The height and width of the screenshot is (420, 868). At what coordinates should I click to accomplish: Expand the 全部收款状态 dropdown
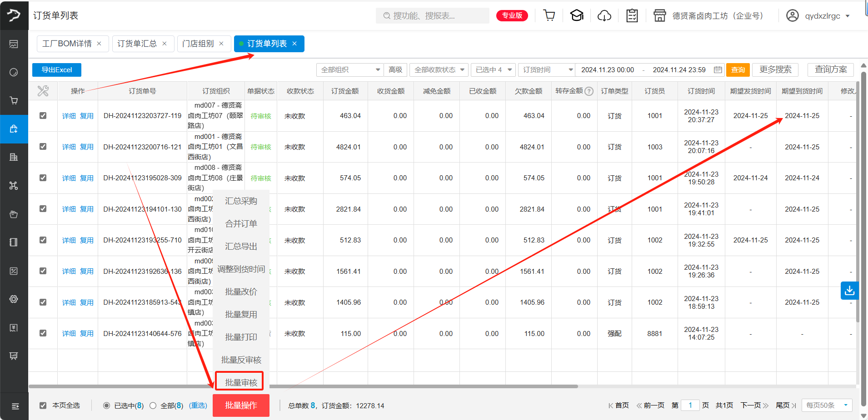point(439,70)
